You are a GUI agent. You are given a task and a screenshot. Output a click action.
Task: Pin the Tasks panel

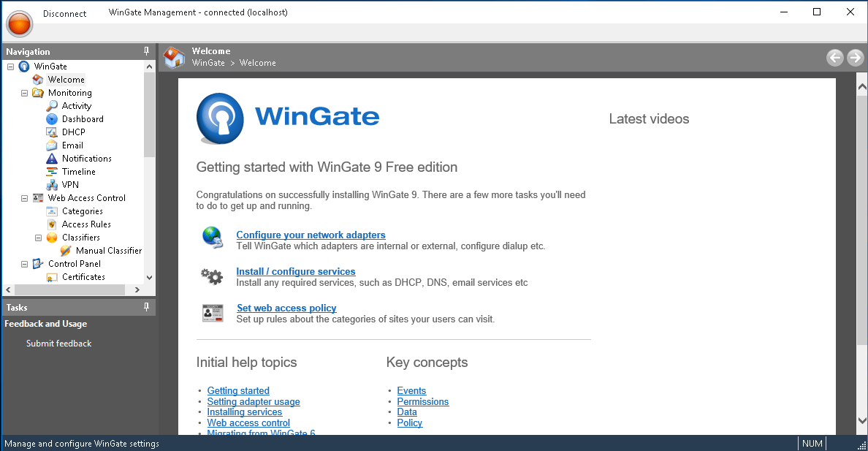coord(146,307)
